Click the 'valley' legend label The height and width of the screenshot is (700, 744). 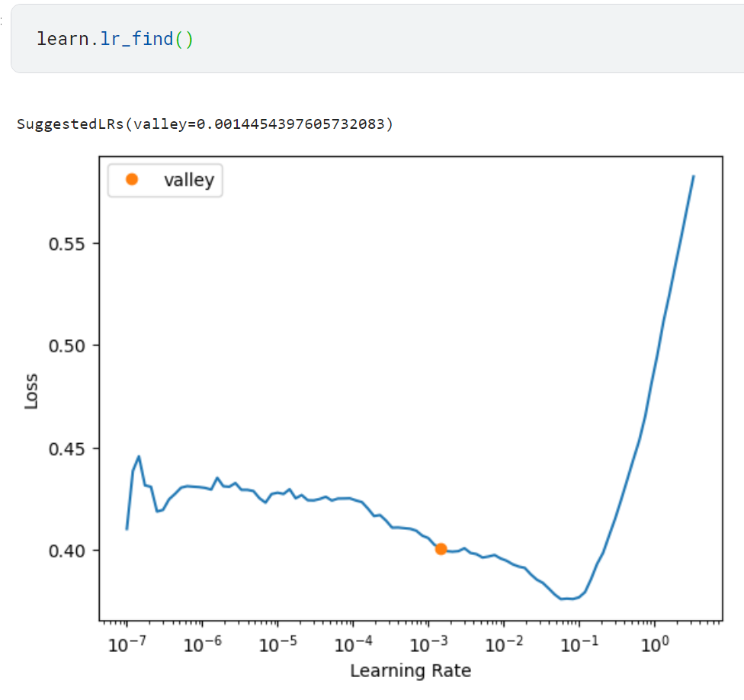point(189,181)
